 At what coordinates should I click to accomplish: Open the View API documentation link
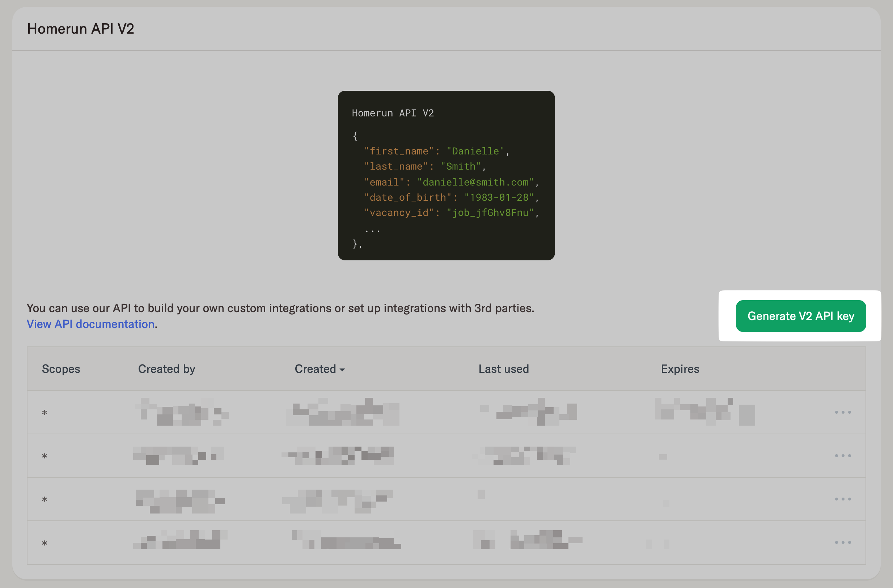click(x=90, y=324)
